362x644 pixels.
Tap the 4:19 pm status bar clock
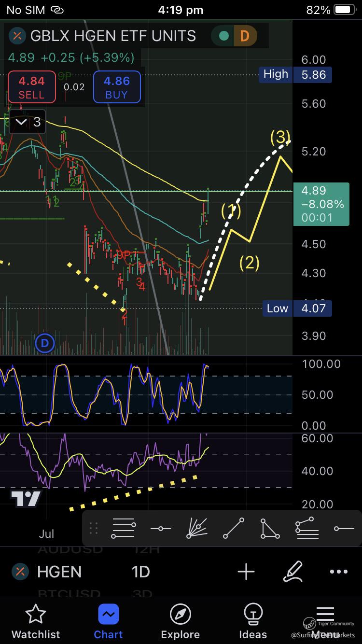click(181, 10)
